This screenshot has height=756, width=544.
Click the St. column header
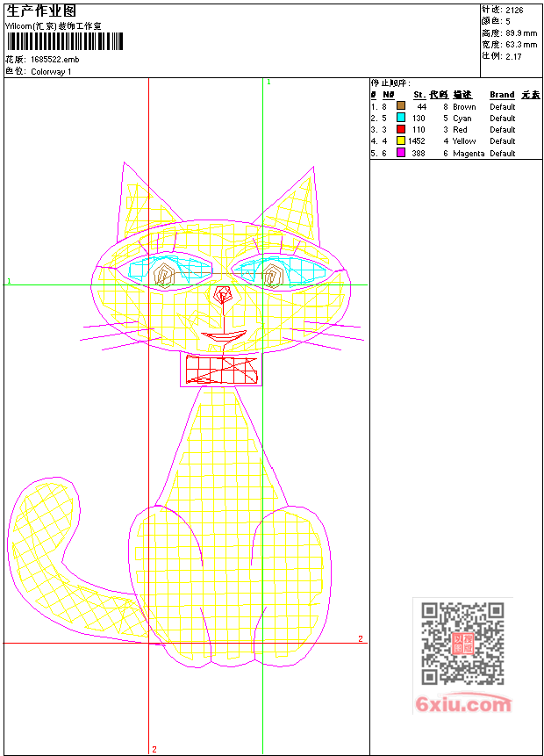419,95
